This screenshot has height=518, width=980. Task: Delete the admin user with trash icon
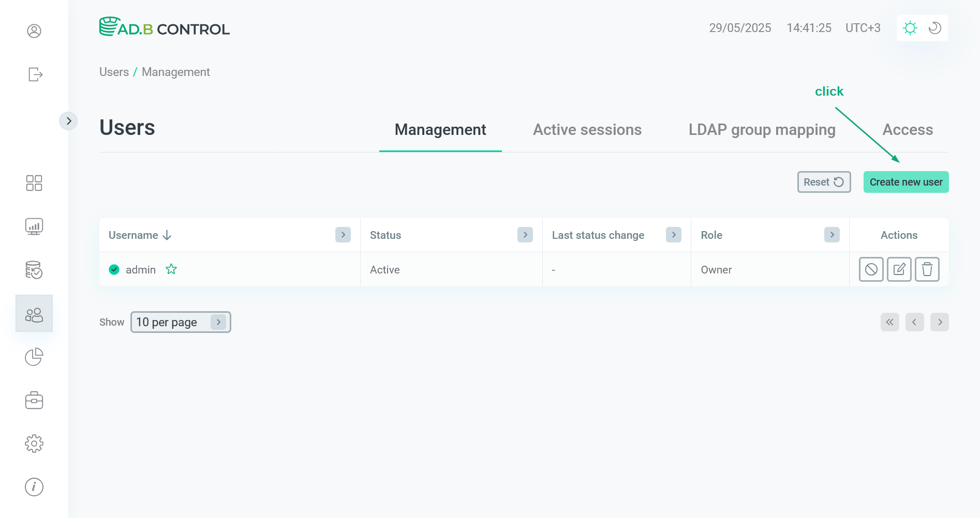click(x=927, y=269)
